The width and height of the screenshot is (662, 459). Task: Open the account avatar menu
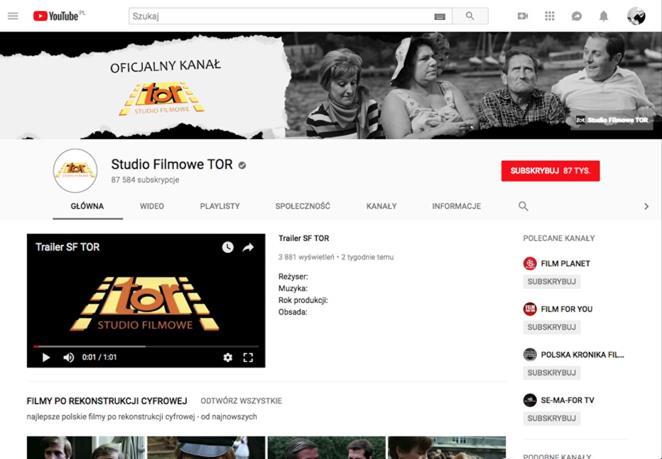(636, 16)
